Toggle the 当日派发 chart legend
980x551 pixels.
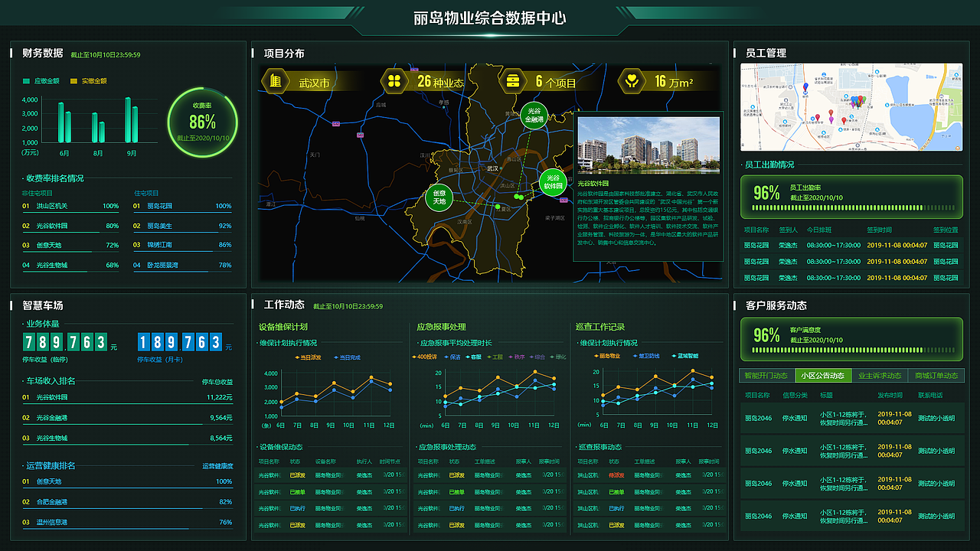coord(307,357)
